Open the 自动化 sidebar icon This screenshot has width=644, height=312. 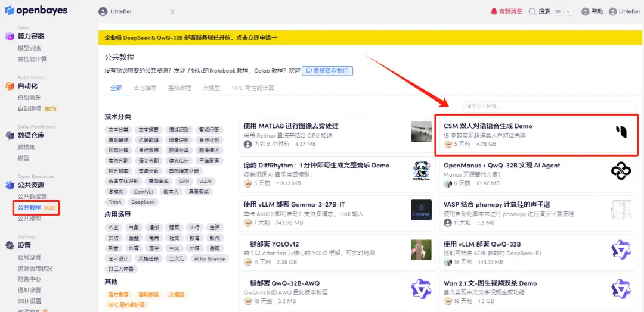[10, 86]
